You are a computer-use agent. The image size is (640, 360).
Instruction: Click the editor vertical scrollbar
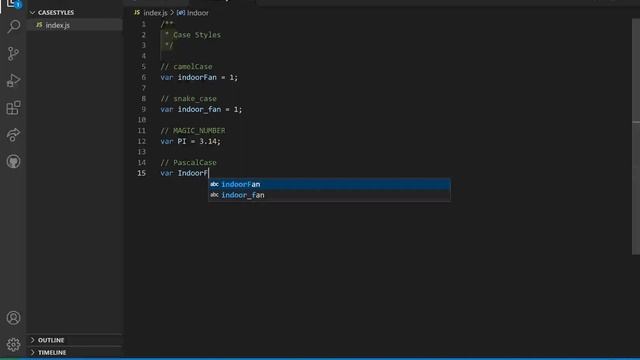636,137
